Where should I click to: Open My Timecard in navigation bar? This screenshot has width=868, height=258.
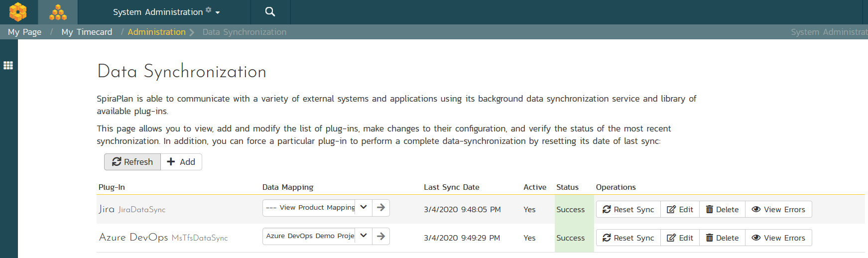coord(87,32)
